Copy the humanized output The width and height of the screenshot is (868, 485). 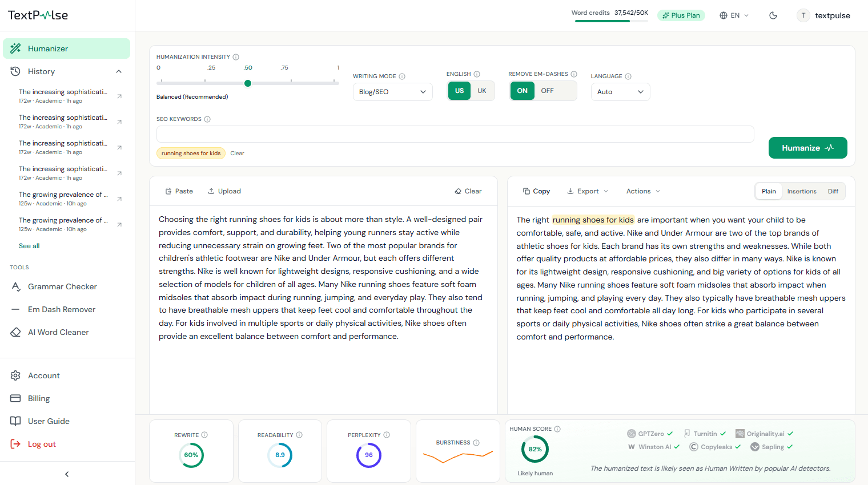[537, 191]
